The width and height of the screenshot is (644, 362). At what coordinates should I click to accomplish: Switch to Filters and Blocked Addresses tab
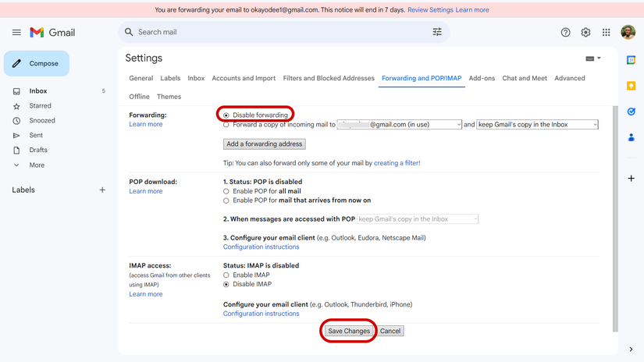(x=329, y=78)
